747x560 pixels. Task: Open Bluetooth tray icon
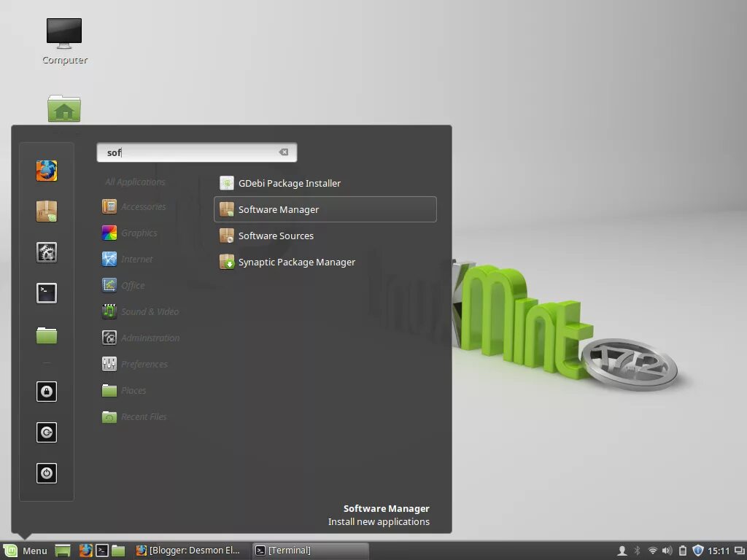[x=638, y=551]
